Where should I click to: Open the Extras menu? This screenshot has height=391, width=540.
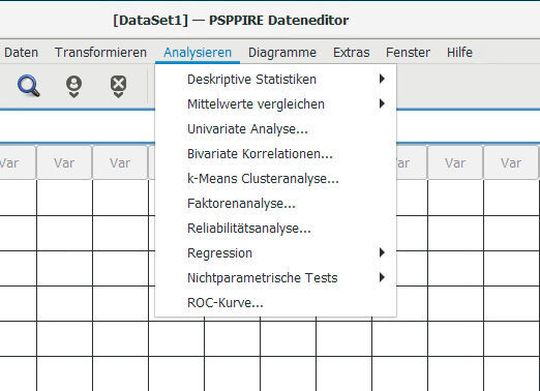click(x=351, y=52)
